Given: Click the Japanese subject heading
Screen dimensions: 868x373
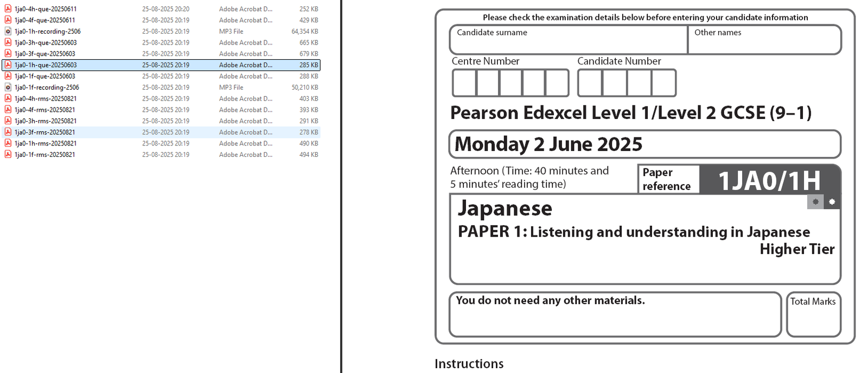Looking at the screenshot, I should click(505, 209).
